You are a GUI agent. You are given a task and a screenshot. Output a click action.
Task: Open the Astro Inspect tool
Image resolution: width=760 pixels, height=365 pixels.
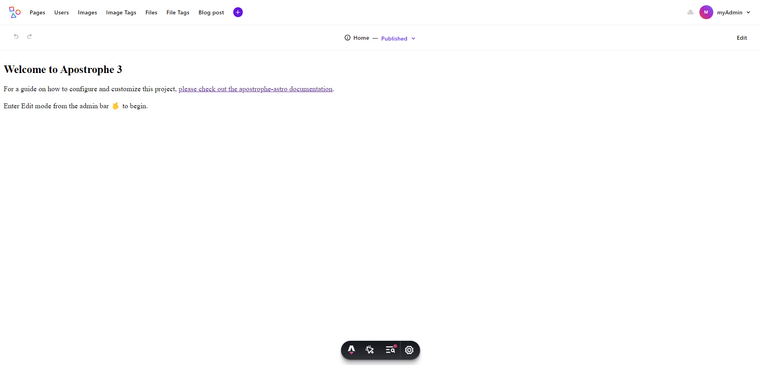[x=370, y=349]
